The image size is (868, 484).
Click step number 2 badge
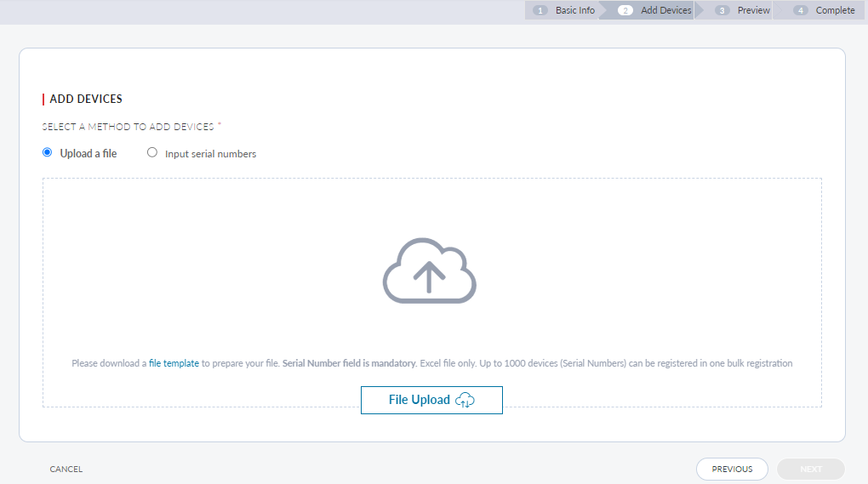click(x=625, y=10)
